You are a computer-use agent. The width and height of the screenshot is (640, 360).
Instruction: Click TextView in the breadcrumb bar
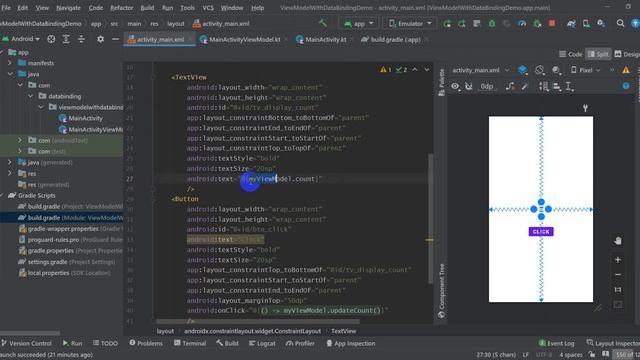pos(344,331)
